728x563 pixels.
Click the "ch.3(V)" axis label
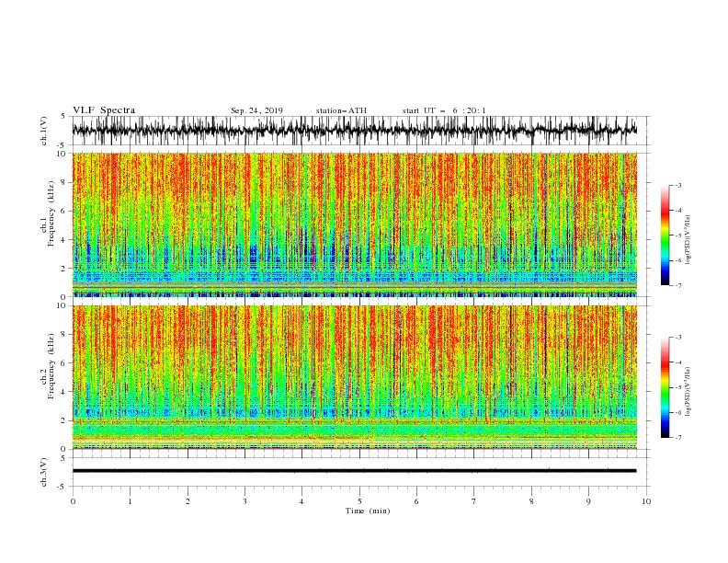click(x=44, y=472)
